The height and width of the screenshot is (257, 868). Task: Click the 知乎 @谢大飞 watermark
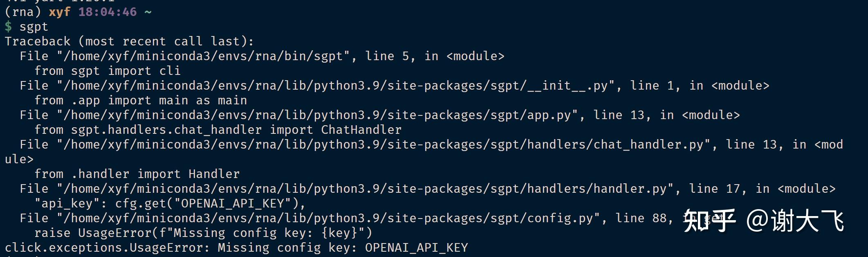(x=763, y=221)
